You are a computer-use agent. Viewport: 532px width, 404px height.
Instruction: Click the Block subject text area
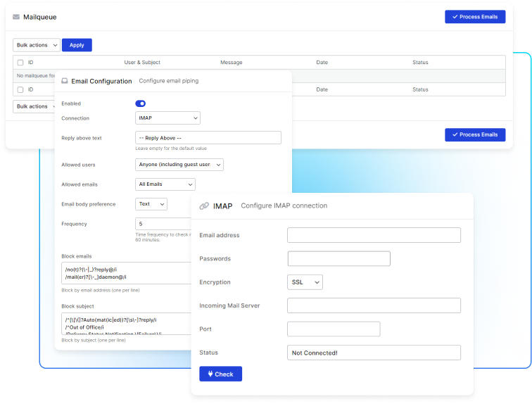(x=126, y=324)
